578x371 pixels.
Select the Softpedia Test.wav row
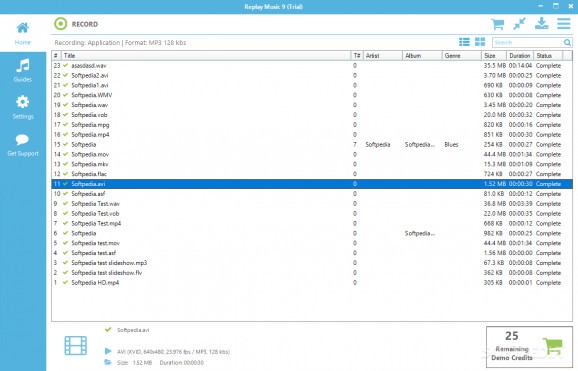click(x=312, y=204)
